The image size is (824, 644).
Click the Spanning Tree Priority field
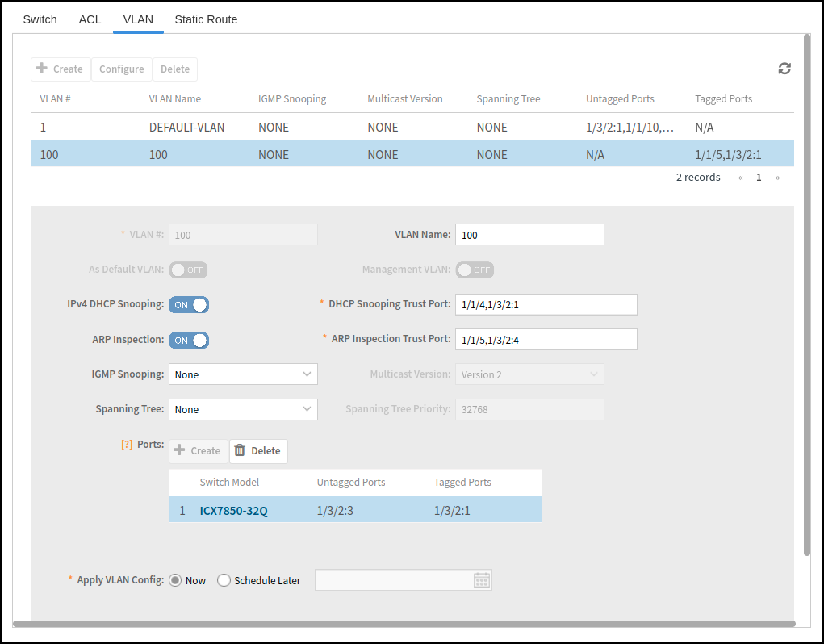pos(529,410)
